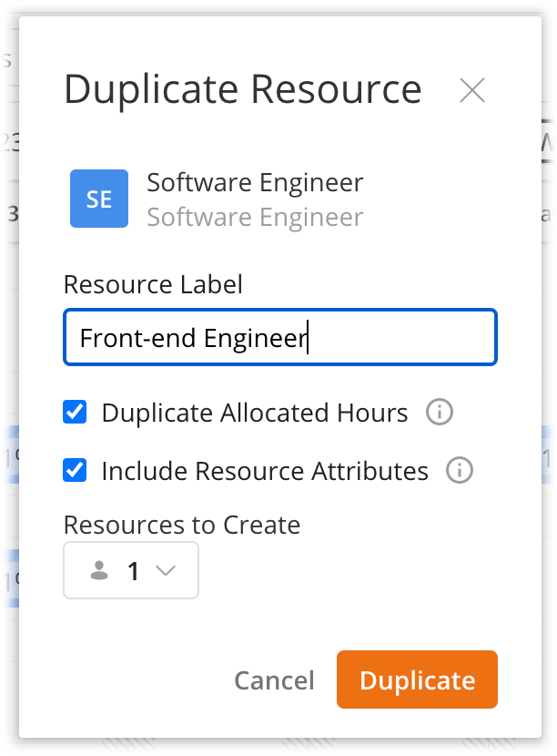The image size is (557, 756).
Task: Click the 'Resource Label' field caption
Action: click(x=153, y=285)
